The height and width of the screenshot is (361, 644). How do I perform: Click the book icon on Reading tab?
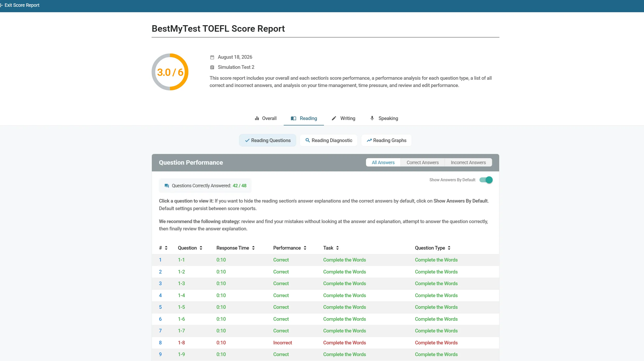(x=293, y=118)
